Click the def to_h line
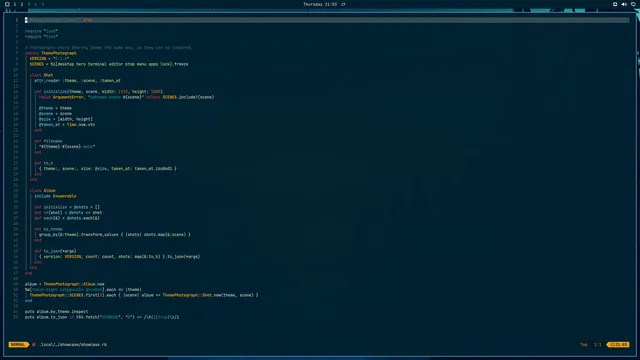Viewport: 640px width, 360px height. (x=44, y=163)
